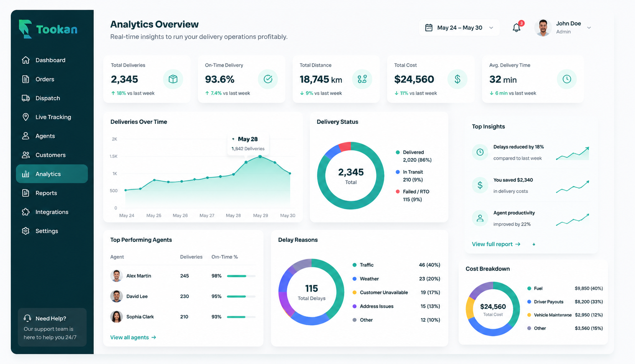Click the Orders document icon
The width and height of the screenshot is (635, 364).
tap(26, 79)
